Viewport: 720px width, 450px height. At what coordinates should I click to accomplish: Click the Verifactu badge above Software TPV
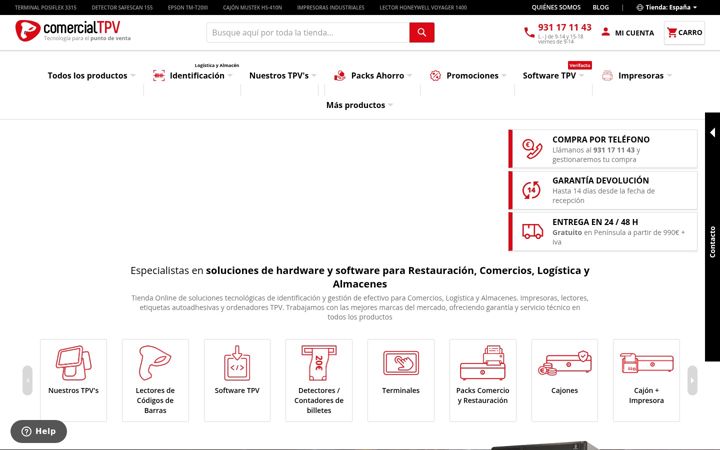point(580,65)
